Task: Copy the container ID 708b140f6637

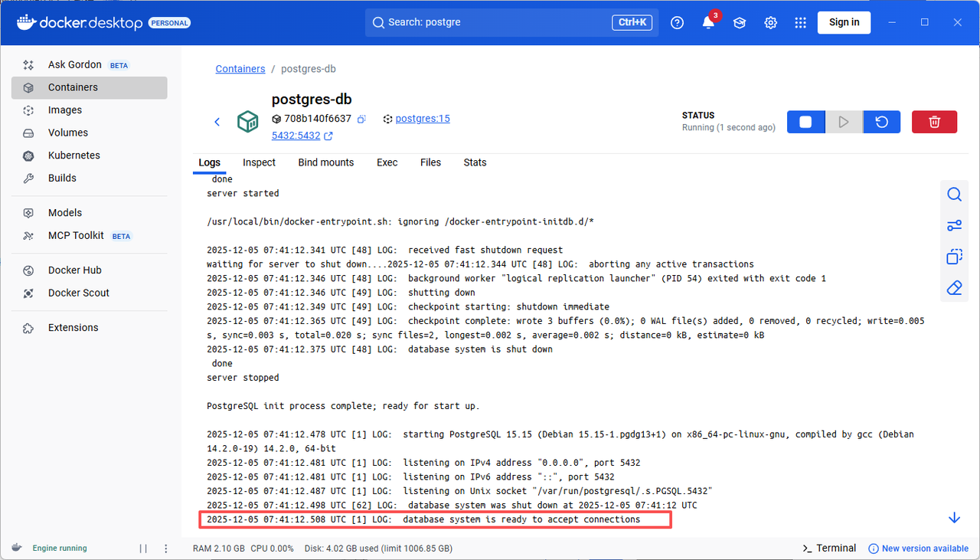Action: pyautogui.click(x=362, y=119)
